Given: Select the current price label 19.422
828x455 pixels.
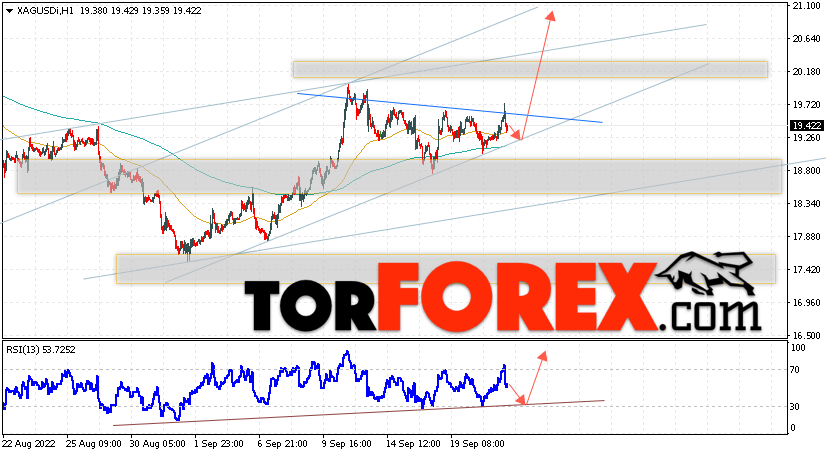Looking at the screenshot, I should 807,125.
